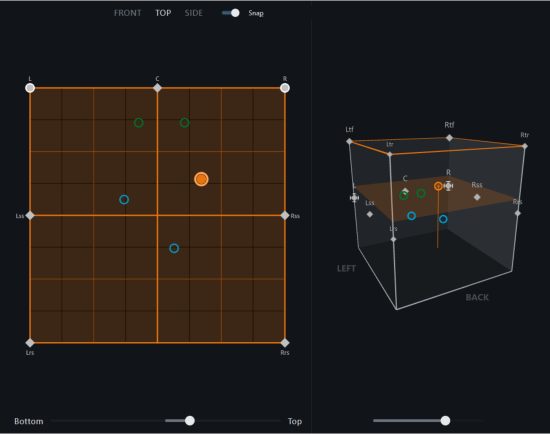
Task: Switch to the FRONT view tab
Action: tap(127, 13)
